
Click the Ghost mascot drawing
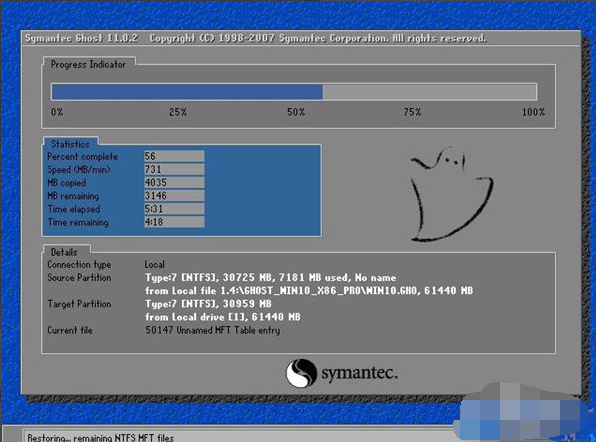451,194
